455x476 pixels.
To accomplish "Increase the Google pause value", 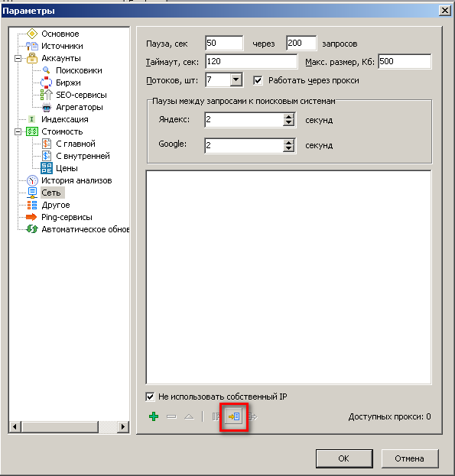I will tap(288, 142).
